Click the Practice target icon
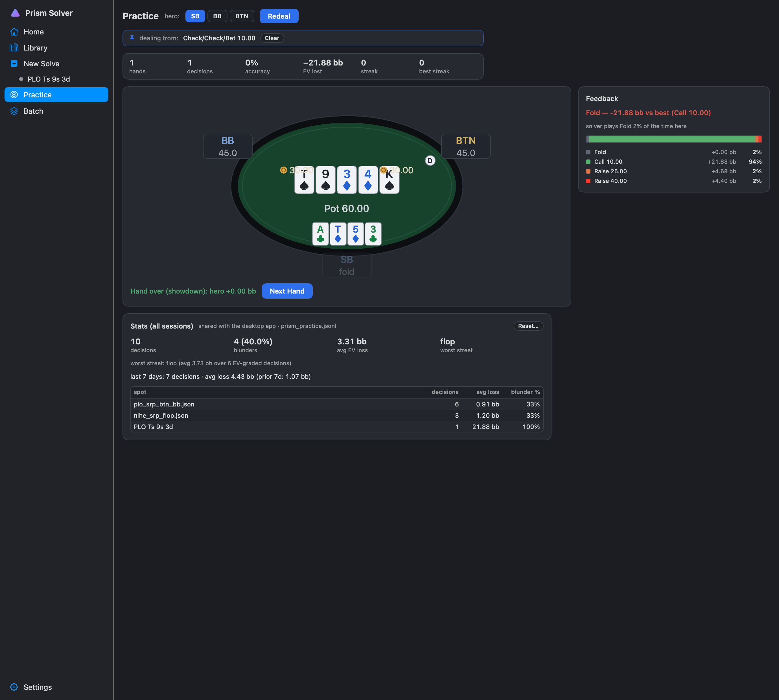The width and height of the screenshot is (779, 700). [14, 95]
